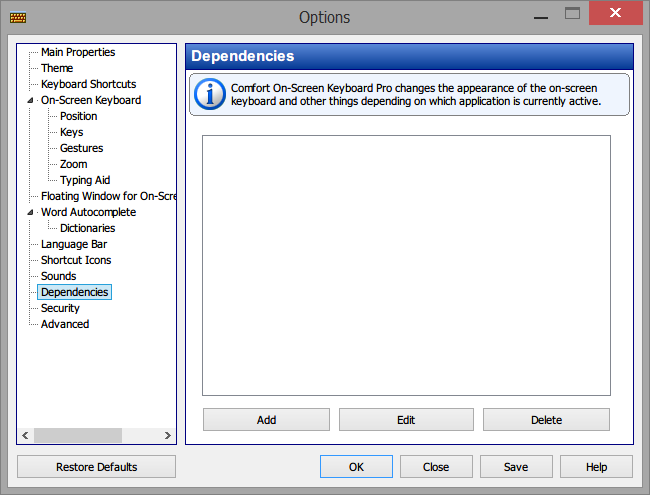Select Theme in the options tree
Screen dimensions: 650x495
[57, 68]
